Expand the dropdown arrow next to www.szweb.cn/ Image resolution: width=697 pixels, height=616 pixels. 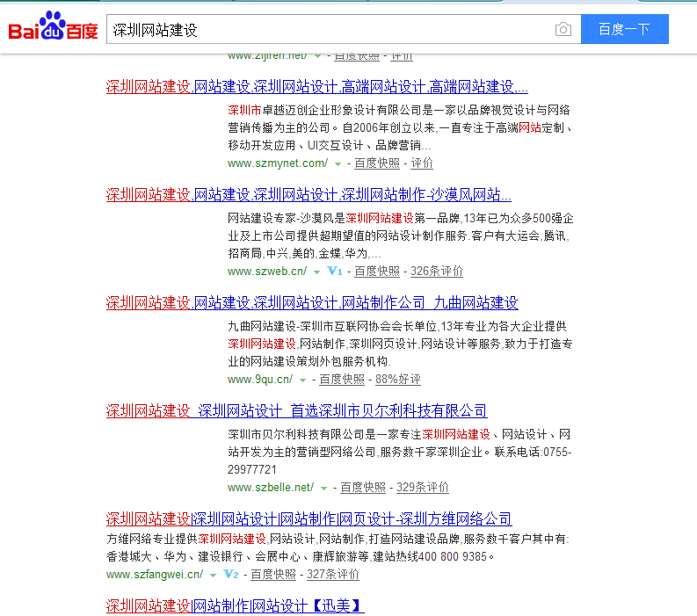coord(316,272)
